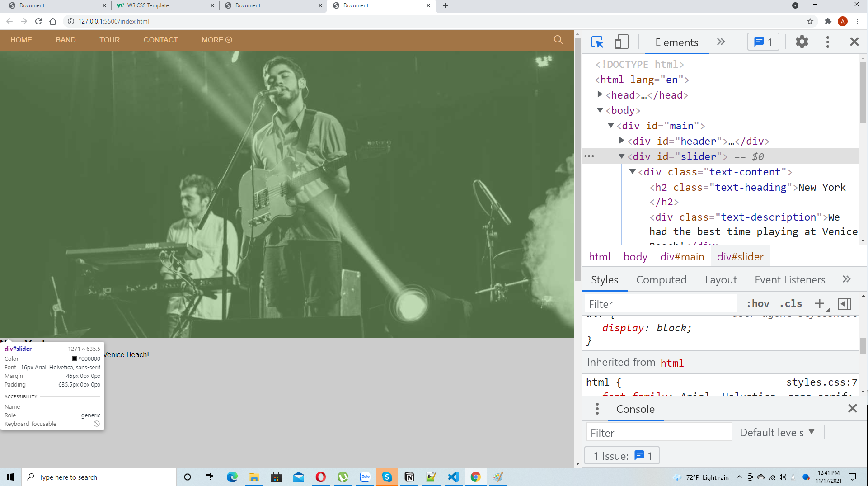Go back to previous page
868x486 pixels.
pos(9,21)
